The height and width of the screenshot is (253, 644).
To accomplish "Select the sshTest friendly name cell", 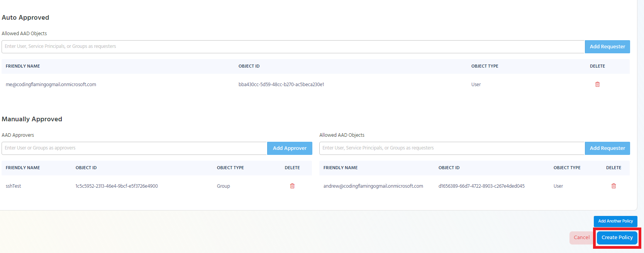I will click(x=14, y=186).
